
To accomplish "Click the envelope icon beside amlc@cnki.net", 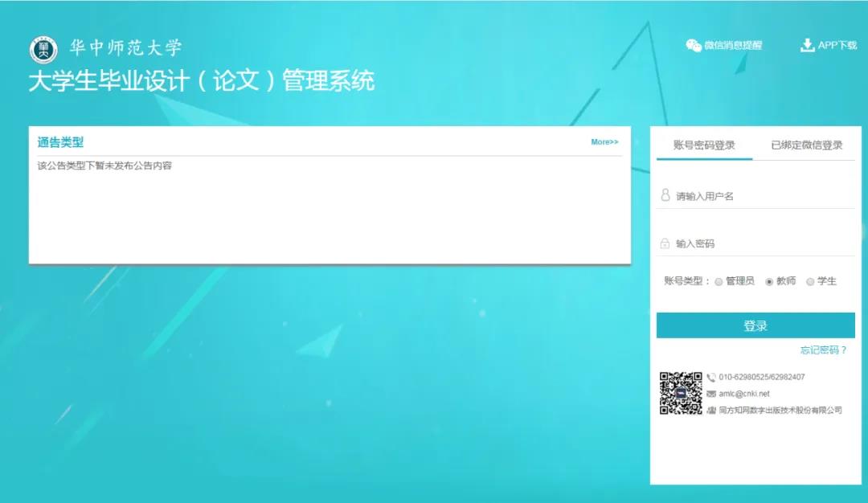I will [x=711, y=394].
